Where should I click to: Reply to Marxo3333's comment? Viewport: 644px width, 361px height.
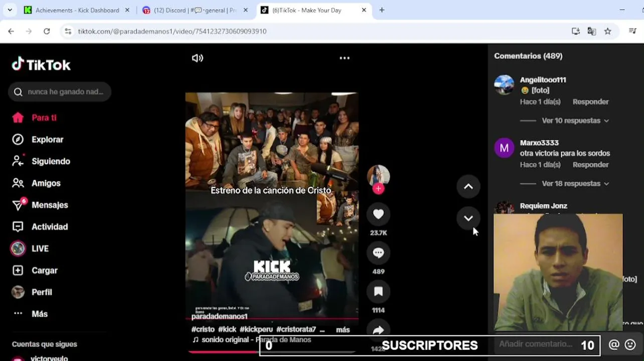[590, 165]
